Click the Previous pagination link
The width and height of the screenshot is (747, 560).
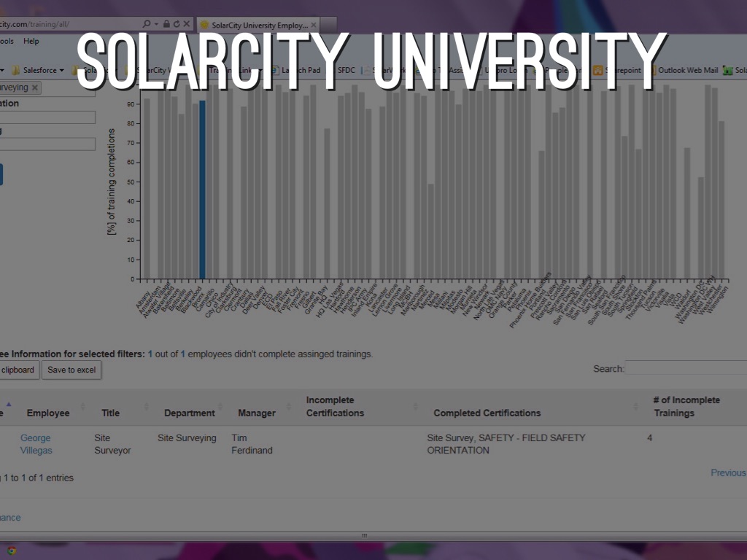727,472
